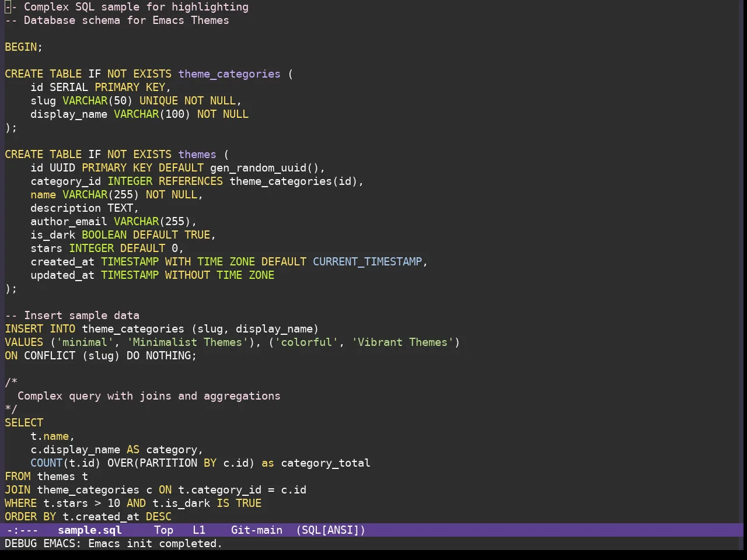Screen dimensions: 747x560
Task: Click the 'minimal' string literal
Action: (85, 342)
